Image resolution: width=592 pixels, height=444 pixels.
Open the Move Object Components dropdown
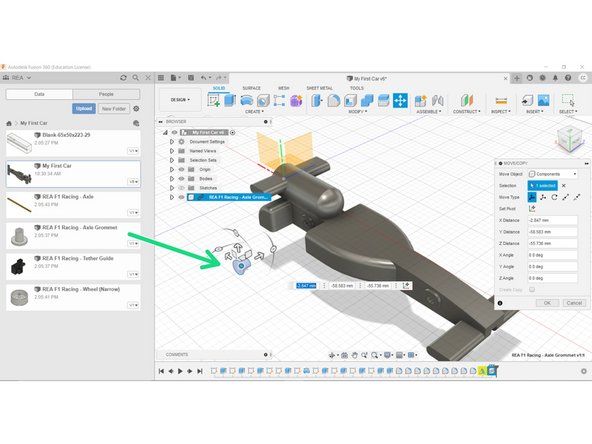[552, 174]
